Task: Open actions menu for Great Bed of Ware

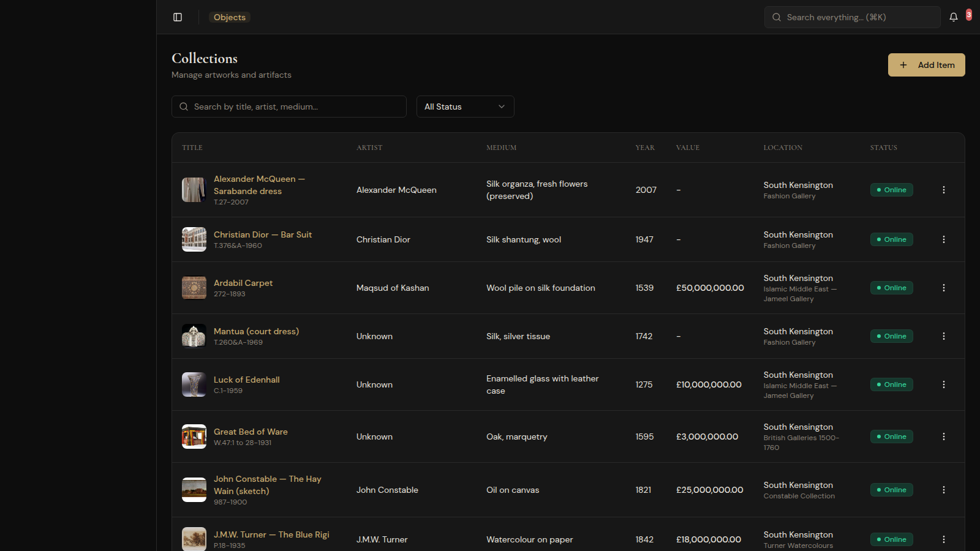Action: (943, 437)
